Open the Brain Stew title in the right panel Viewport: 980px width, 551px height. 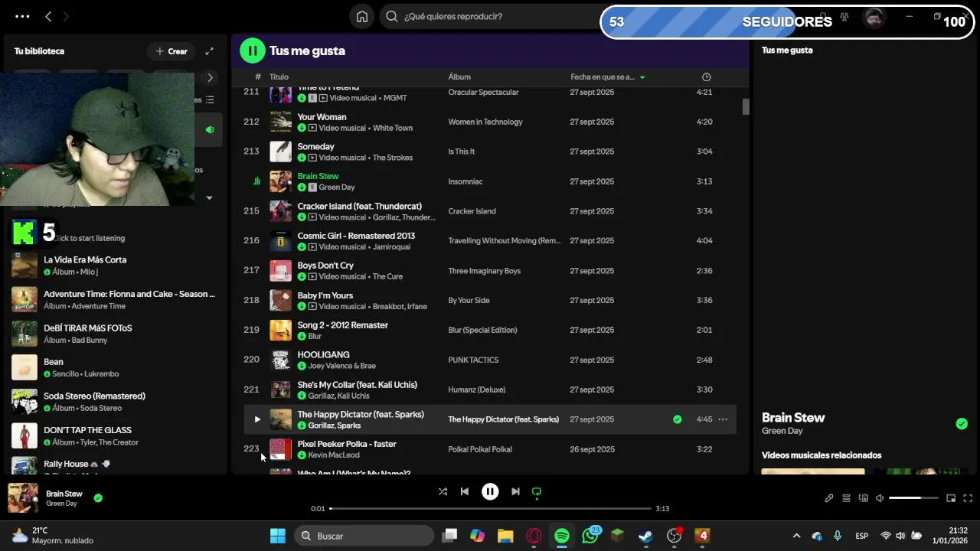pyautogui.click(x=793, y=418)
